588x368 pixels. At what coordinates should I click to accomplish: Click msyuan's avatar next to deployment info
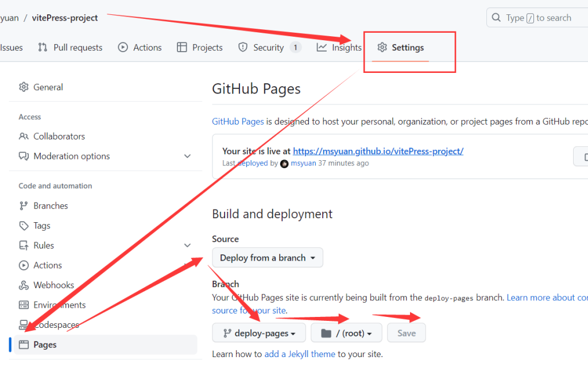(x=285, y=164)
